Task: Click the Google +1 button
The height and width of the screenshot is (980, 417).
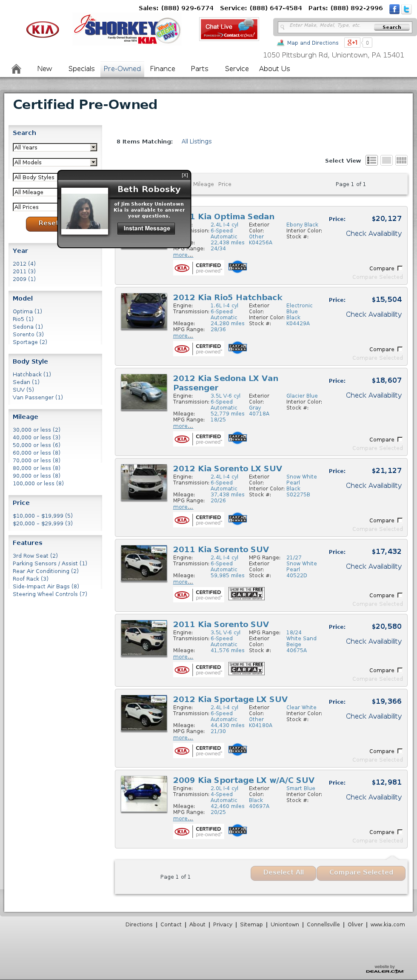Action: (352, 43)
